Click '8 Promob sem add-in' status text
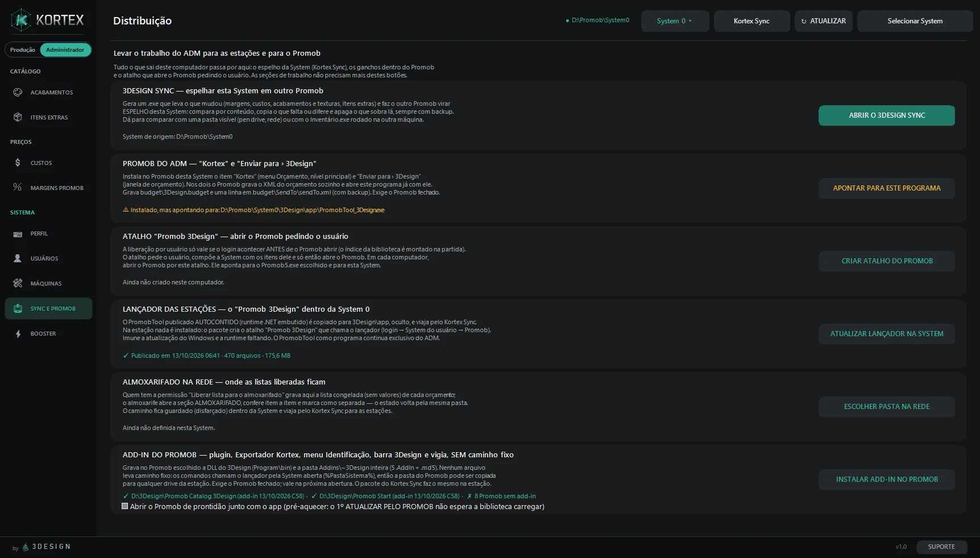 501,496
